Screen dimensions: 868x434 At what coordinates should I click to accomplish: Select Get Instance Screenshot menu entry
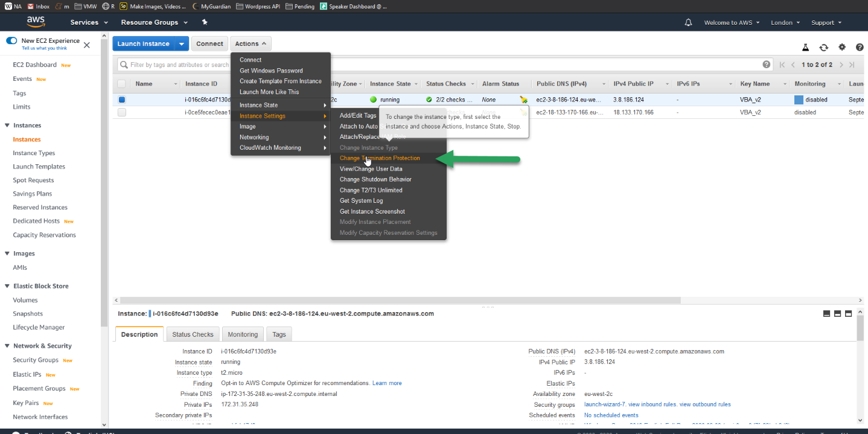coord(372,211)
